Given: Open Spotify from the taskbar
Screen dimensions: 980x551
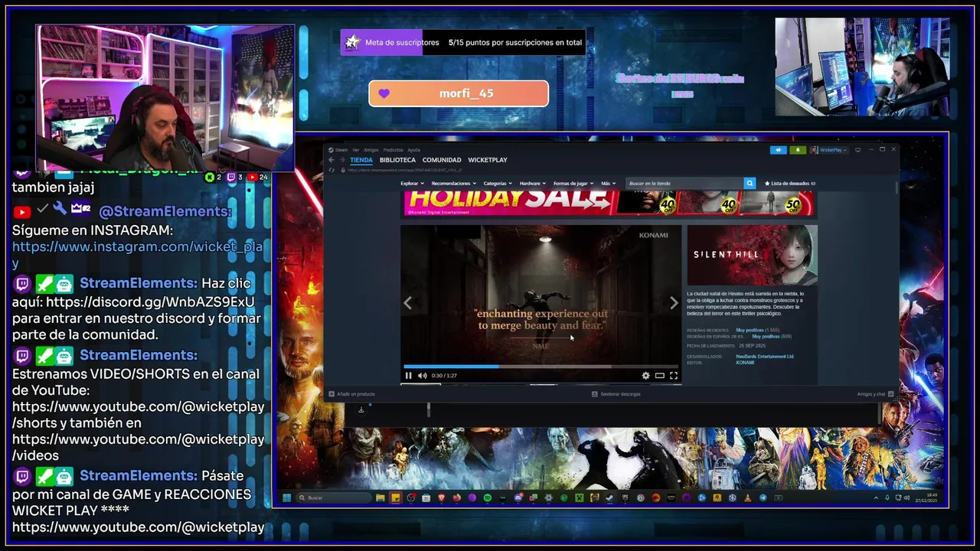Looking at the screenshot, I should click(488, 497).
